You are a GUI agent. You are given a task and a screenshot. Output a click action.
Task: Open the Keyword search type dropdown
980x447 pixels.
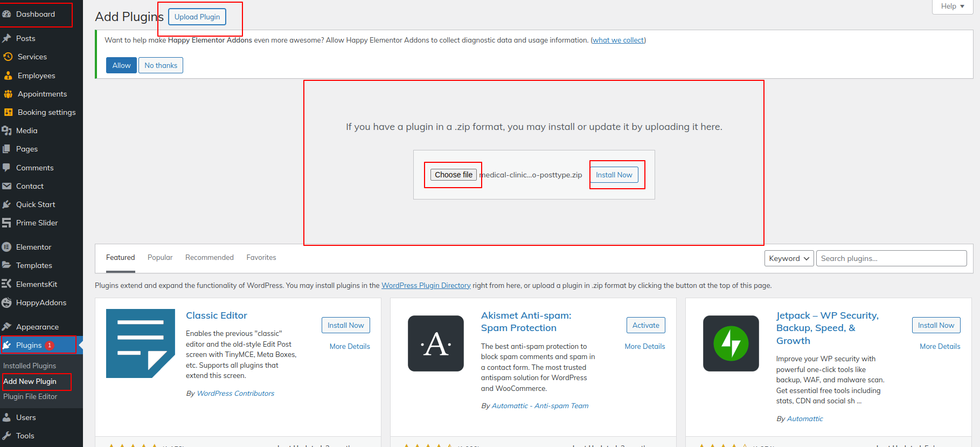789,258
